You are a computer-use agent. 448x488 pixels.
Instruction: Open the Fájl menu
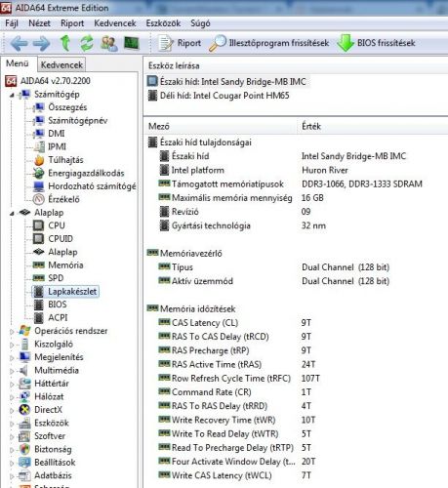[x=12, y=23]
